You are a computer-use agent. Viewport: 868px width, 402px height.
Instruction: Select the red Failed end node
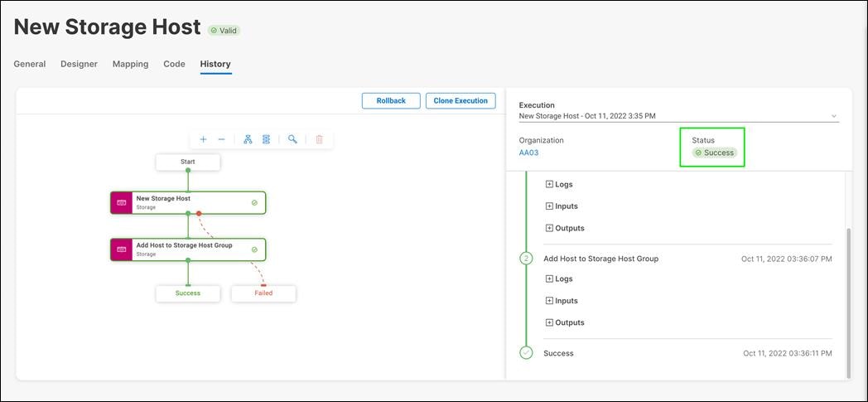tap(263, 293)
